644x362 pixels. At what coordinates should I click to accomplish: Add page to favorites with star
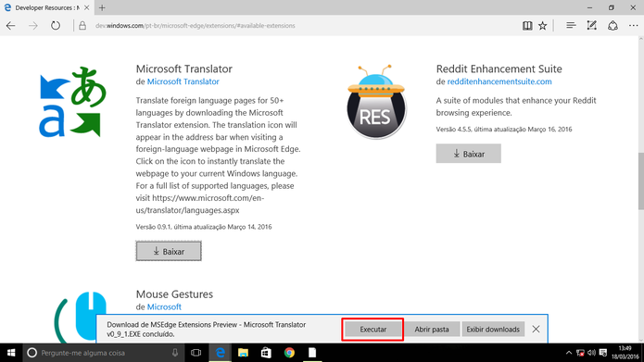click(543, 25)
